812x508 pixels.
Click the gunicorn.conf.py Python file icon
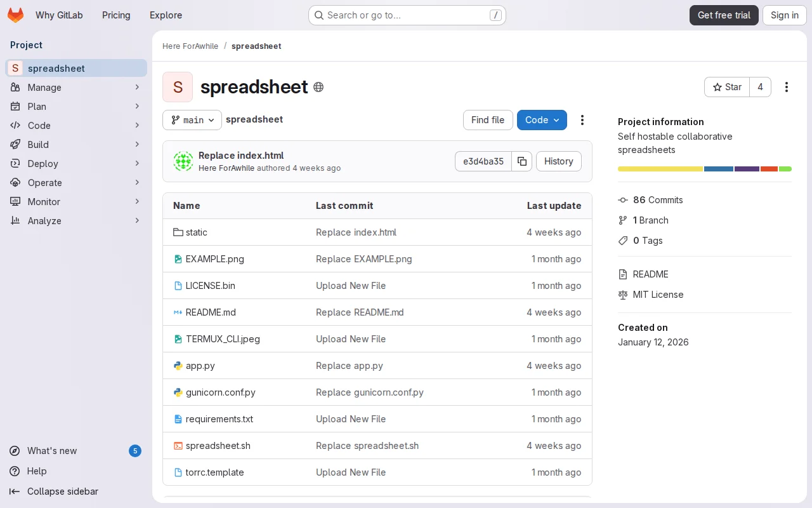pos(178,392)
